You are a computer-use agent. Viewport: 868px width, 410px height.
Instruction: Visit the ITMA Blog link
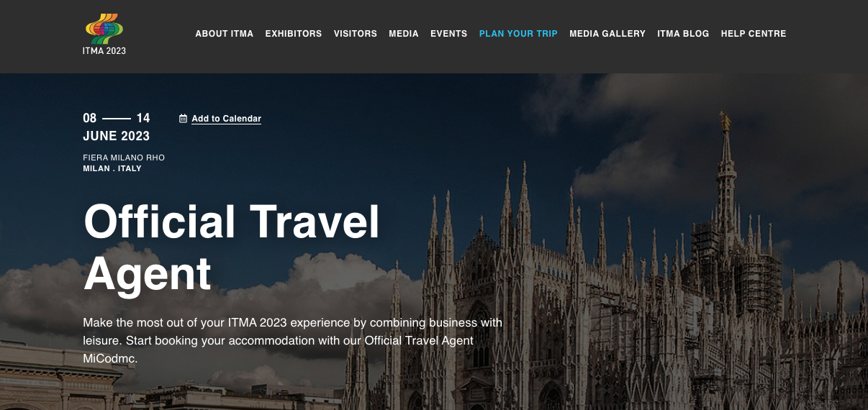tap(683, 34)
